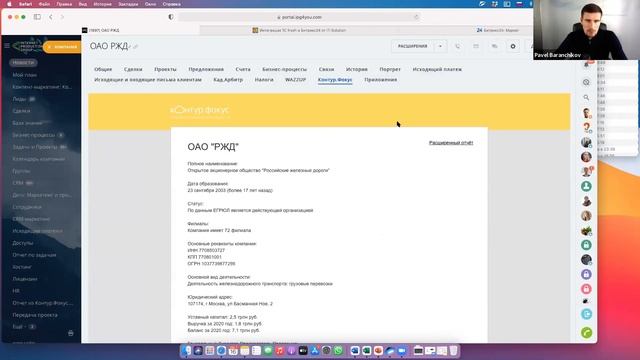This screenshot has height=360, width=640.
Task: Open Сотрудники in the sidebar
Action: point(27,207)
